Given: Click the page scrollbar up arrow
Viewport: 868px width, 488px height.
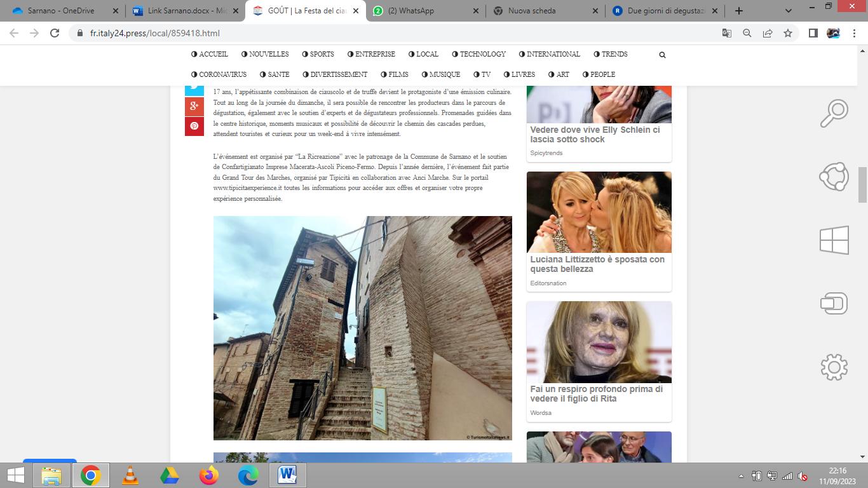Looking at the screenshot, I should tap(863, 50).
